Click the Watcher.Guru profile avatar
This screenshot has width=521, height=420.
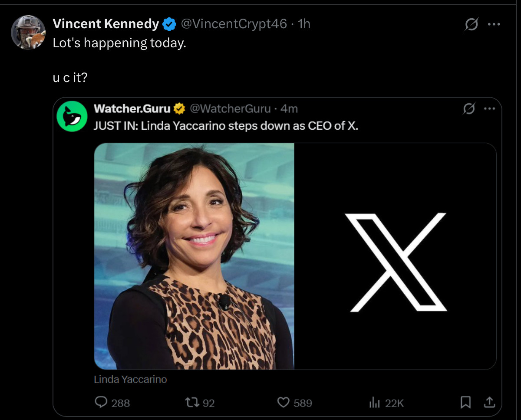[72, 116]
